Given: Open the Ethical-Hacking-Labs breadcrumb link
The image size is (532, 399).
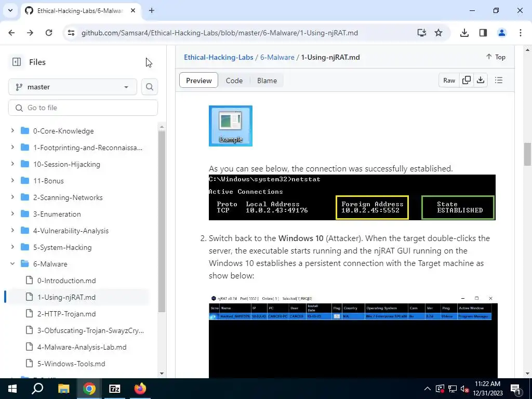Looking at the screenshot, I should point(219,57).
